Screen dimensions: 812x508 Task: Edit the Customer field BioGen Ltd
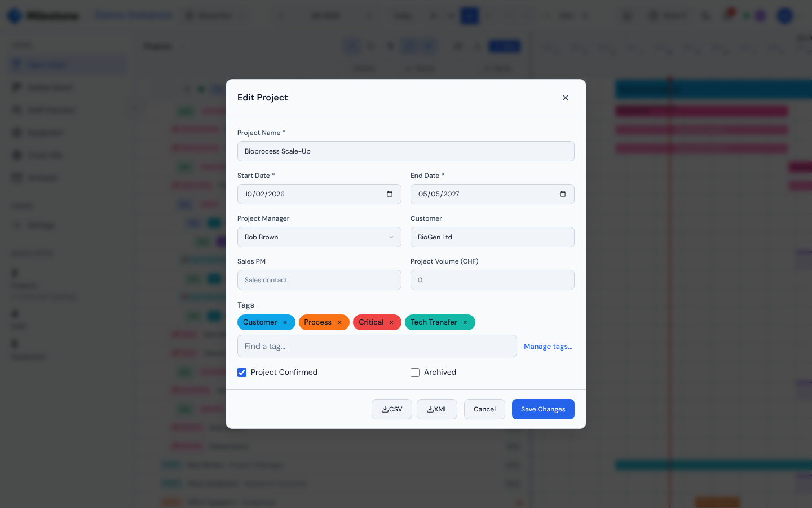tap(492, 237)
